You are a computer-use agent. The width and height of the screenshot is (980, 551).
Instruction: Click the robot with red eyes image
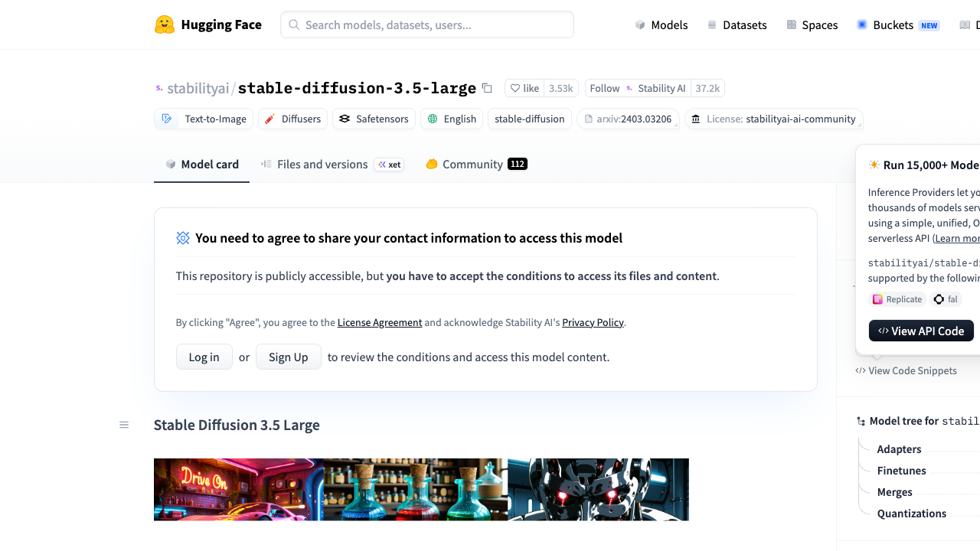(x=599, y=490)
